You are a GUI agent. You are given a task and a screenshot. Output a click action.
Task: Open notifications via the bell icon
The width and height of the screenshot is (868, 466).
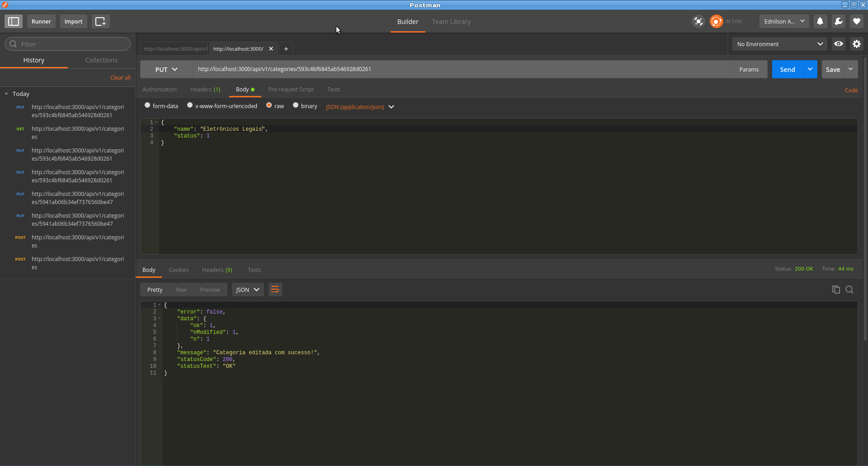coord(820,21)
